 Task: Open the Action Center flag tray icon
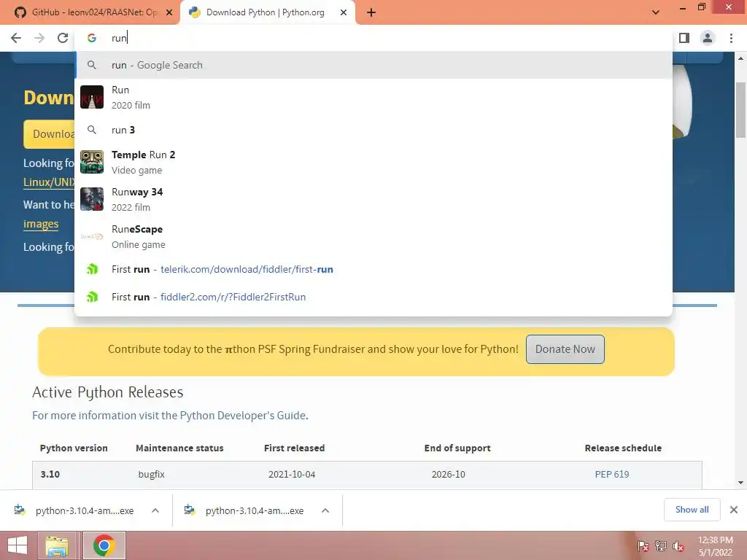(643, 546)
